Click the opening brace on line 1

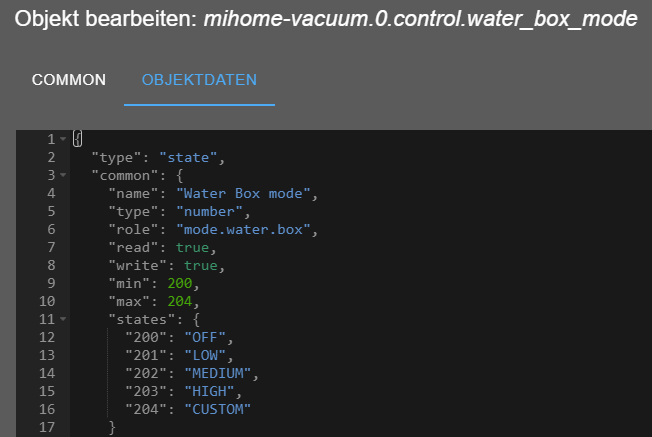(78, 138)
